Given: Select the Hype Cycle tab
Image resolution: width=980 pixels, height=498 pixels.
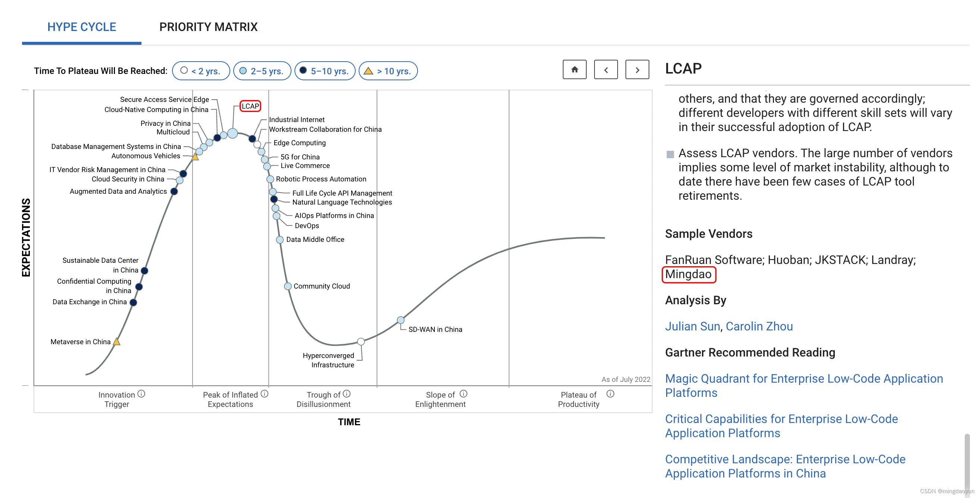Looking at the screenshot, I should click(81, 27).
